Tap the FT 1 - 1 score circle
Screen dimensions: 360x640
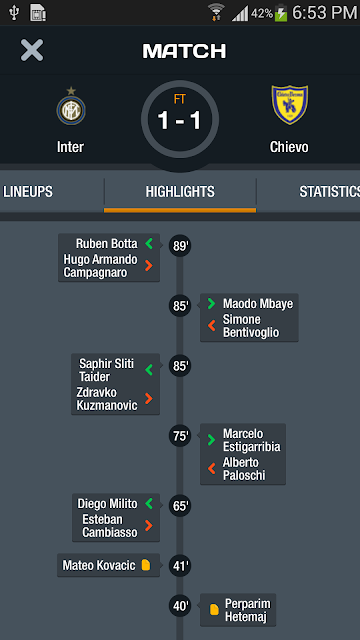pyautogui.click(x=180, y=119)
